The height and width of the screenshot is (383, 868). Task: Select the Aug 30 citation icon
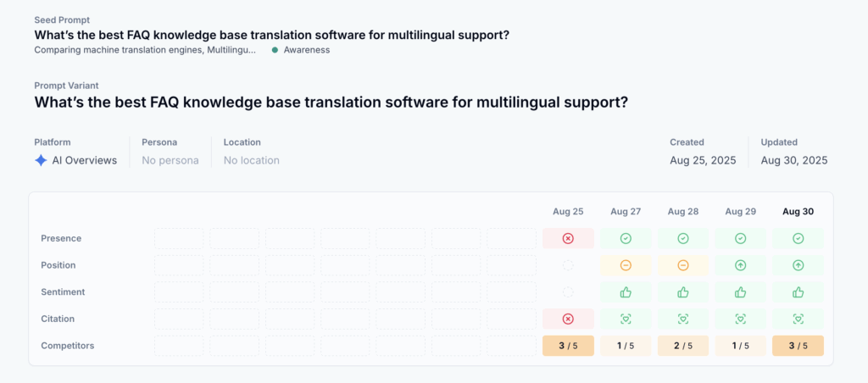tap(798, 319)
